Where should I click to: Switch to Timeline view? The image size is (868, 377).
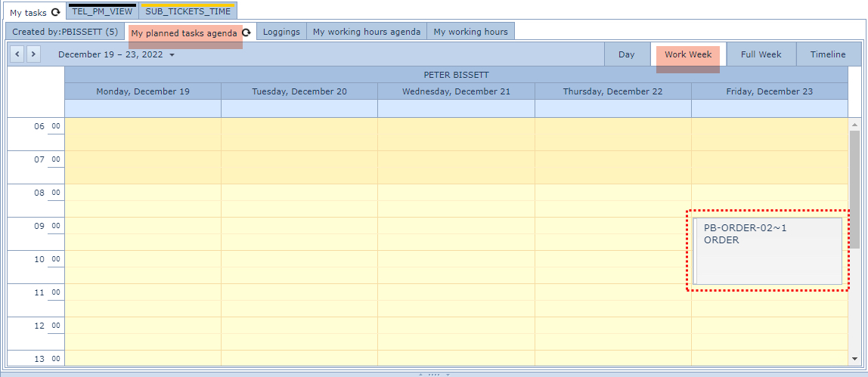pos(828,54)
